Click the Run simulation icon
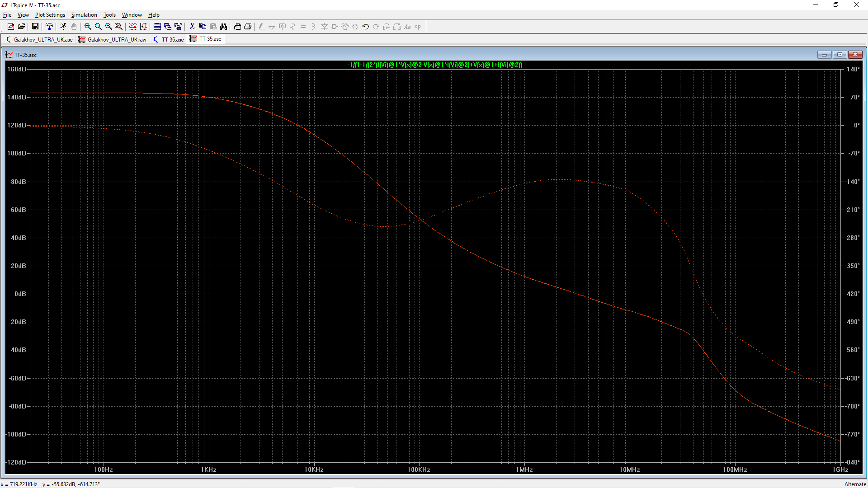The width and height of the screenshot is (868, 488). click(x=63, y=27)
